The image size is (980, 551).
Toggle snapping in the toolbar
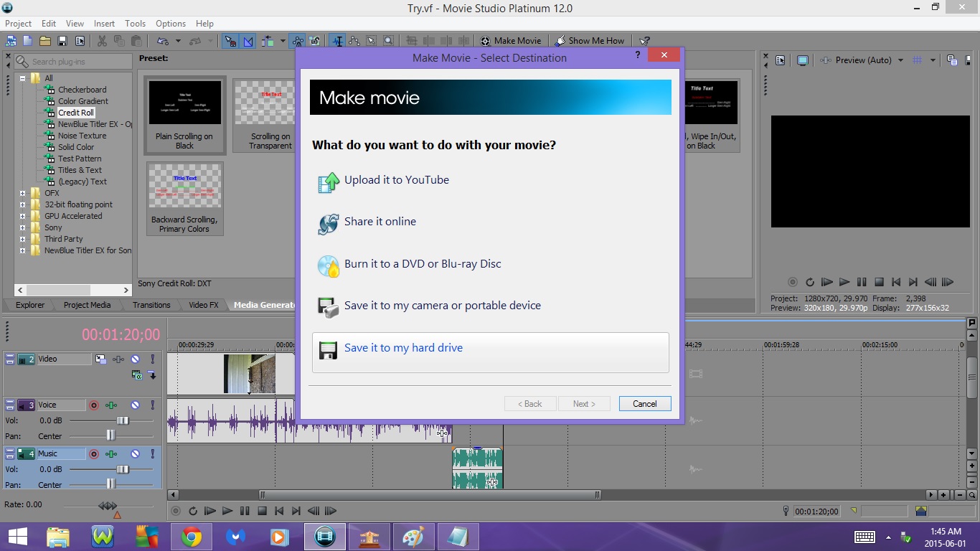click(x=230, y=41)
